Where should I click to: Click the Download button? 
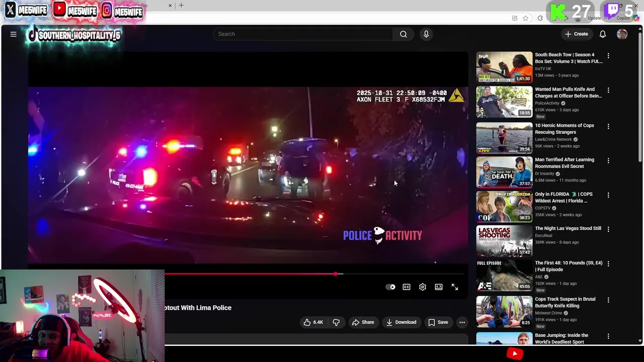click(x=401, y=322)
